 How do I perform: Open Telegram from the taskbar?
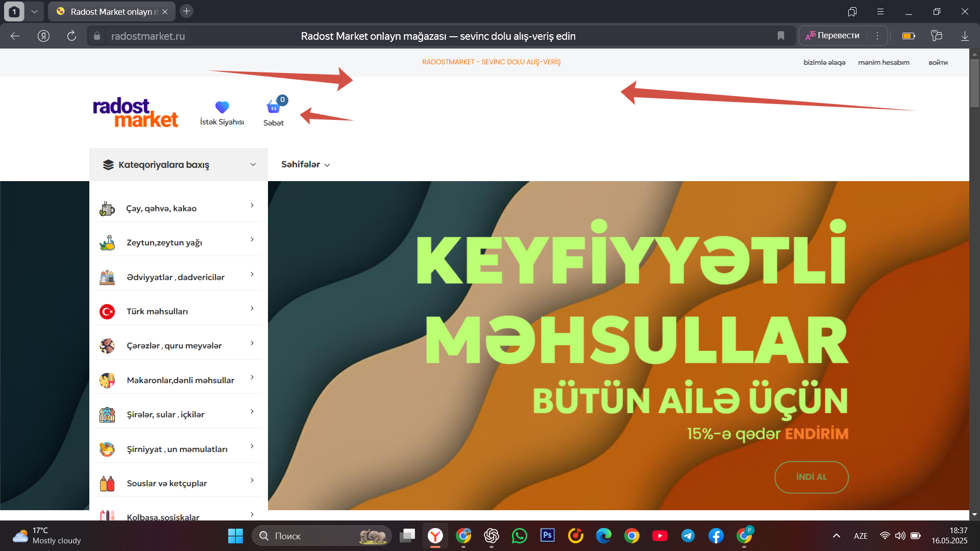pyautogui.click(x=688, y=536)
